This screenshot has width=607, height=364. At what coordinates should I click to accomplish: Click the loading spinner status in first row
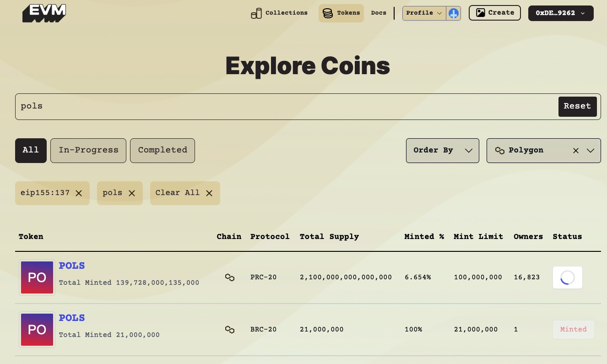pyautogui.click(x=567, y=277)
